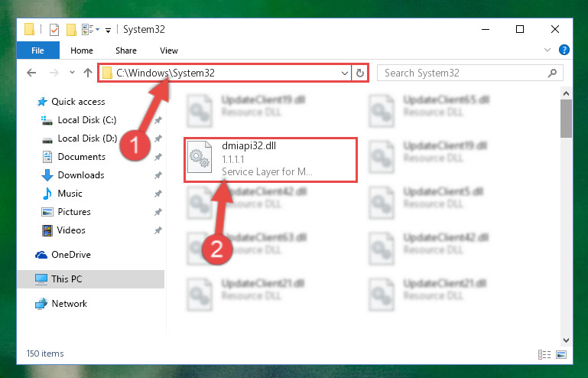Click the file list scroll down arrow
Screen dimensions: 588x378
click(x=567, y=341)
